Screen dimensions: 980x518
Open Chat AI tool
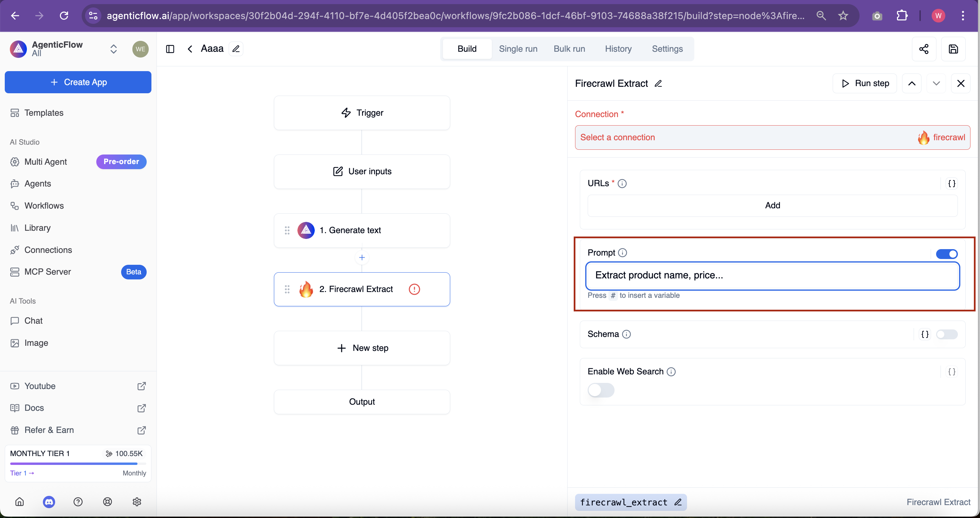78,321
